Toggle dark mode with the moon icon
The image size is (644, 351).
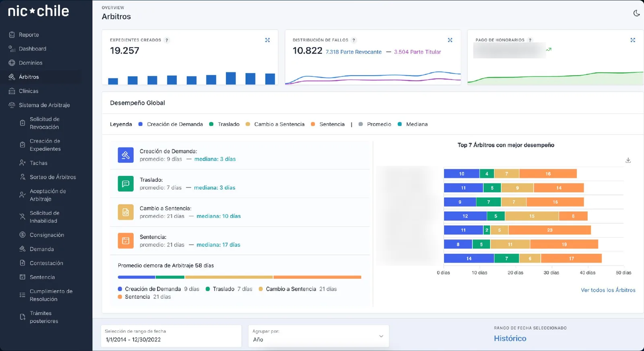[636, 13]
